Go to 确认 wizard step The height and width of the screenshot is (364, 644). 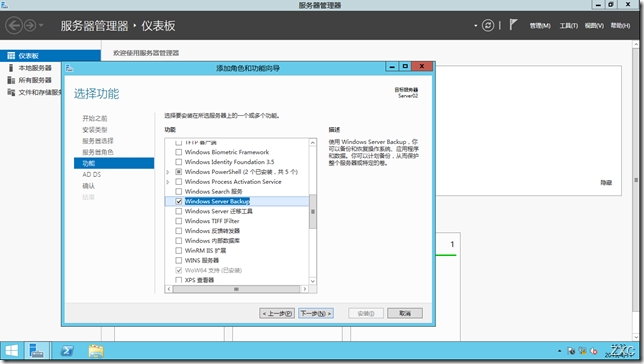(88, 186)
